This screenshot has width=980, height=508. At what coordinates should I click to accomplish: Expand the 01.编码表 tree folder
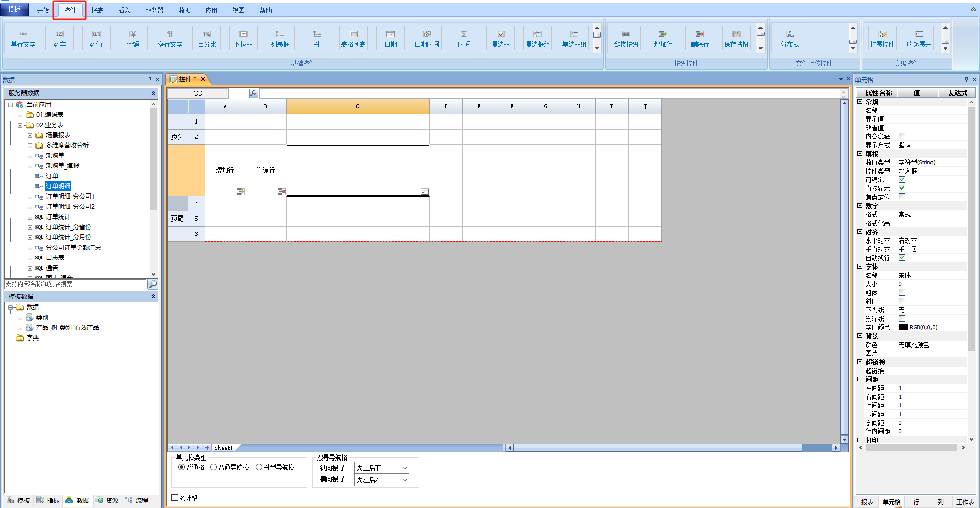tap(20, 115)
